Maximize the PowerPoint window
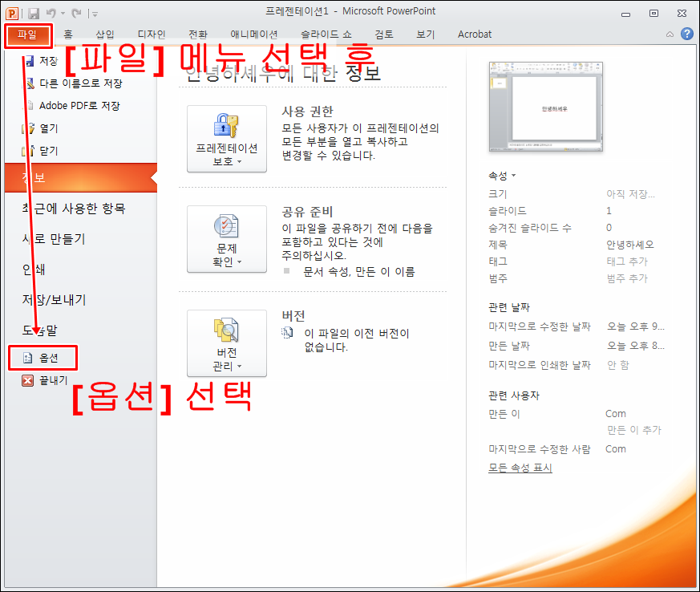The image size is (700, 592). pyautogui.click(x=653, y=14)
